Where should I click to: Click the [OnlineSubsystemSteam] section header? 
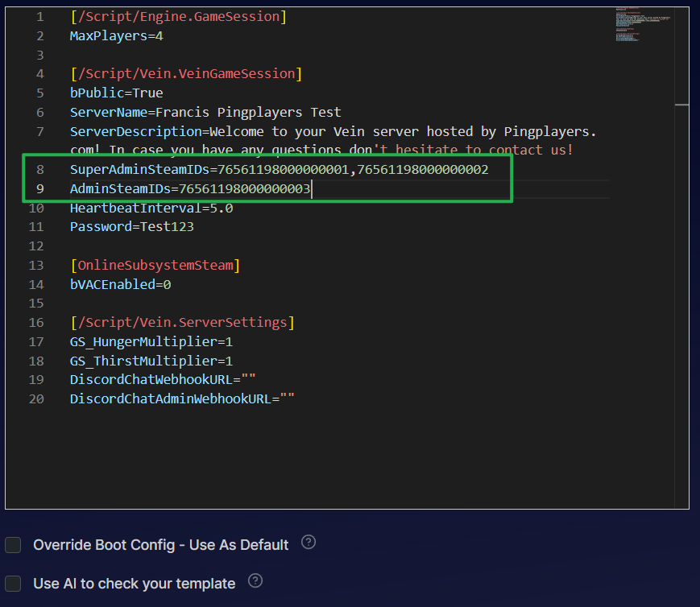click(x=155, y=265)
